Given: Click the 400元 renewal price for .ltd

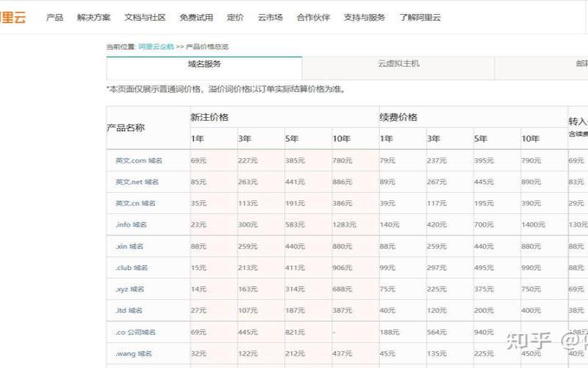Looking at the screenshot, I should [531, 311].
